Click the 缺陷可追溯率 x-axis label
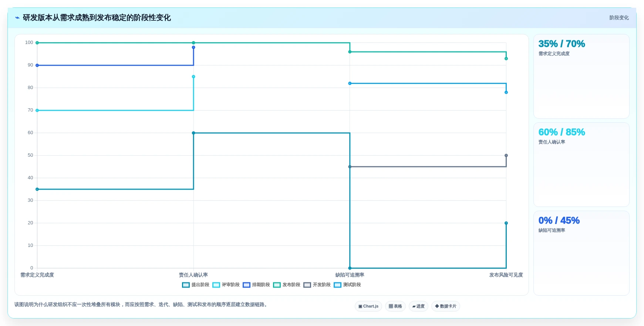 pyautogui.click(x=350, y=275)
